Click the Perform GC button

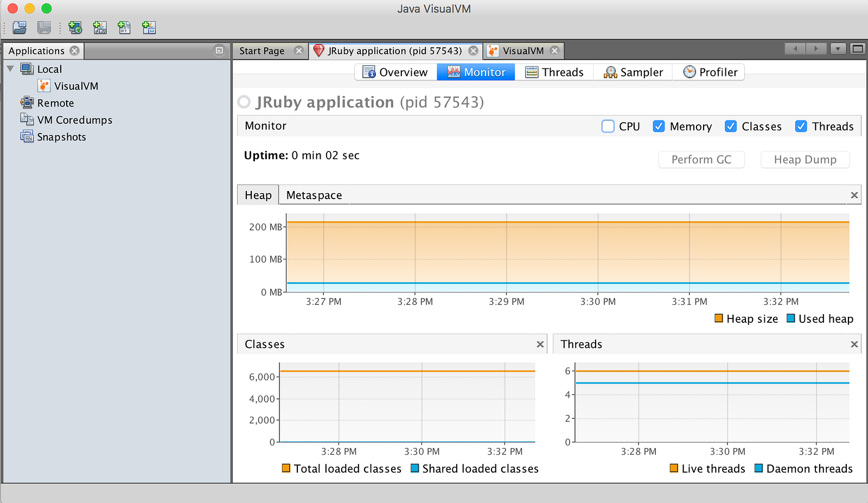[x=701, y=160]
